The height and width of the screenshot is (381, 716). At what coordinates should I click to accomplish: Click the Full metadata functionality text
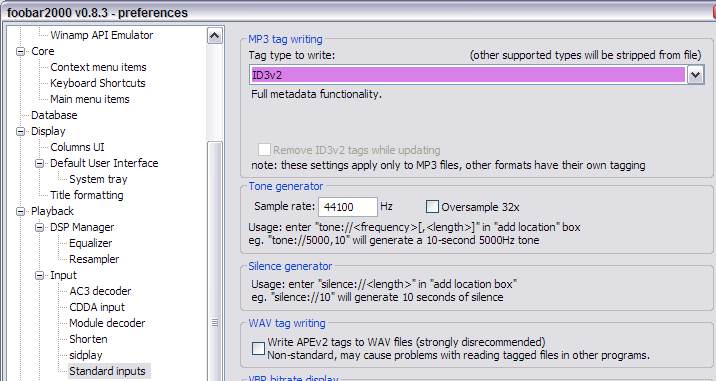[x=316, y=94]
